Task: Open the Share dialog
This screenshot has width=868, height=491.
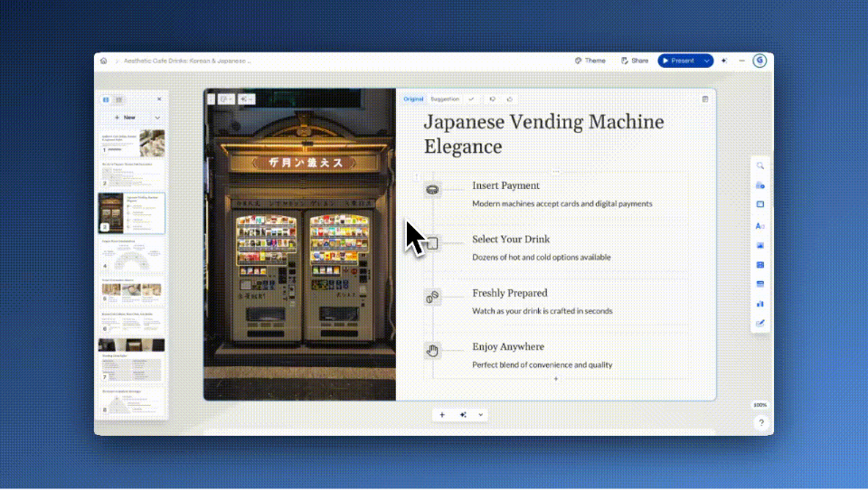Action: point(635,61)
